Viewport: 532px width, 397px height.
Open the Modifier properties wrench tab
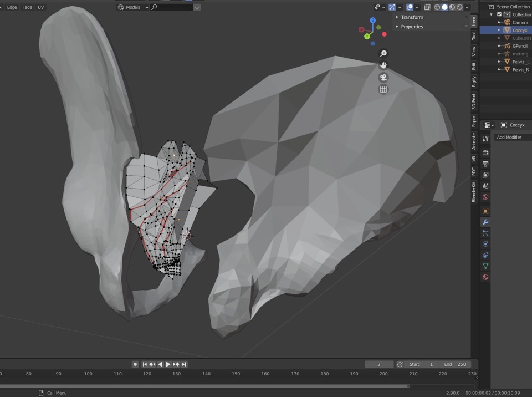pyautogui.click(x=485, y=222)
